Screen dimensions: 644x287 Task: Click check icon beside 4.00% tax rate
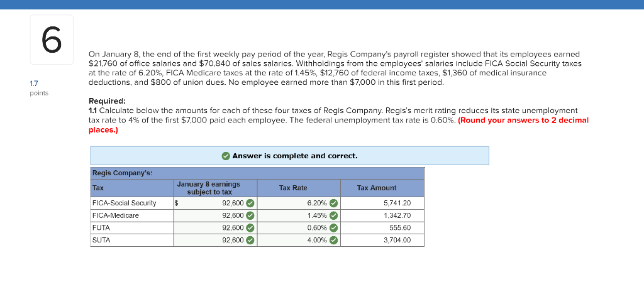(x=333, y=241)
